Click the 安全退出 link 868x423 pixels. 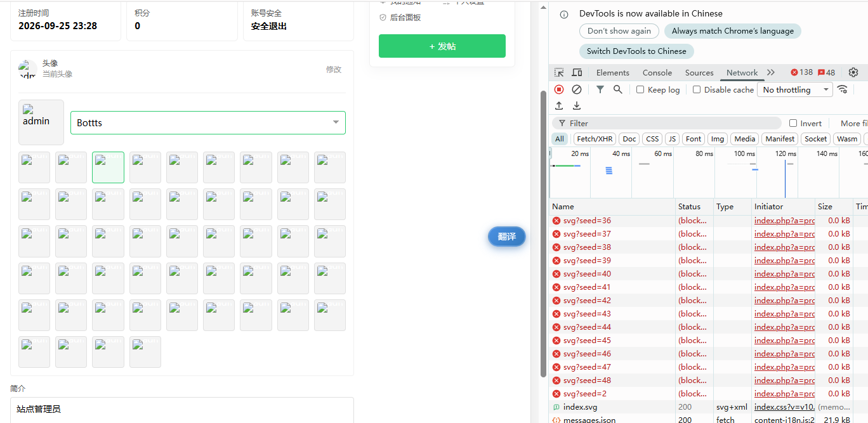[x=269, y=26]
